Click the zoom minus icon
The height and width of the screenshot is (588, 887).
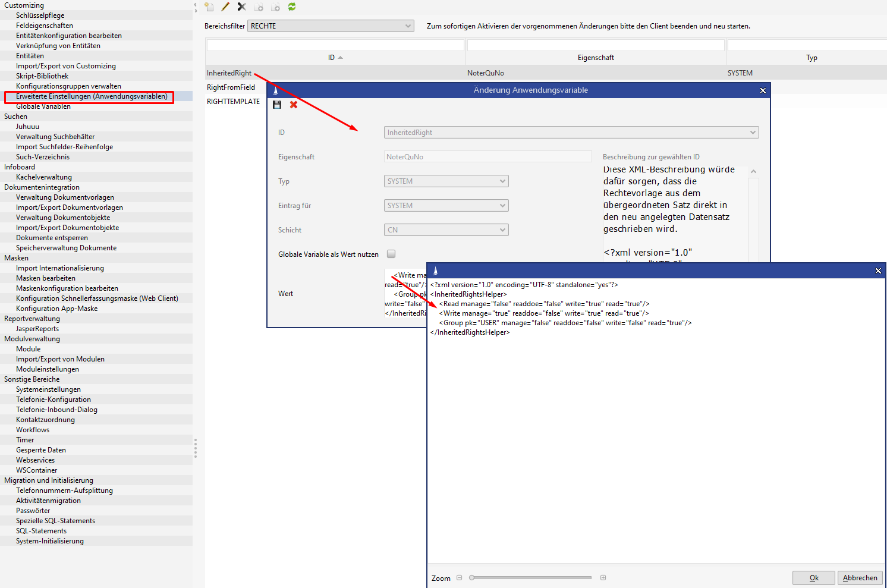click(x=459, y=578)
